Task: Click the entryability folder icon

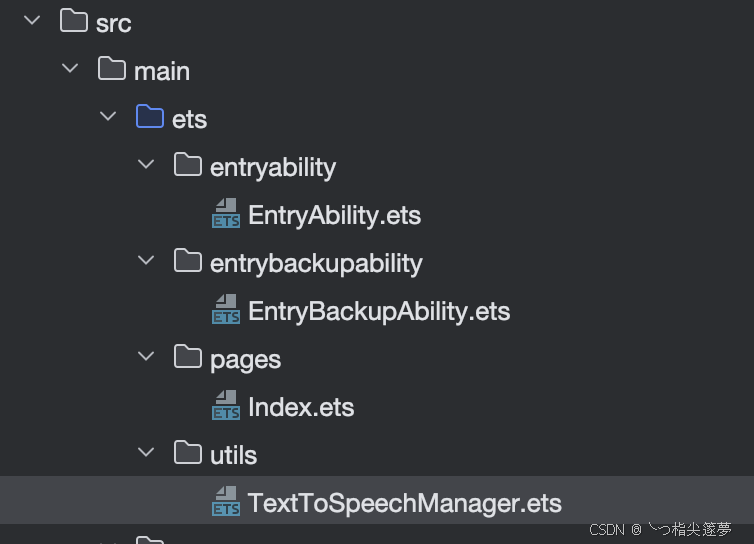Action: 188,164
